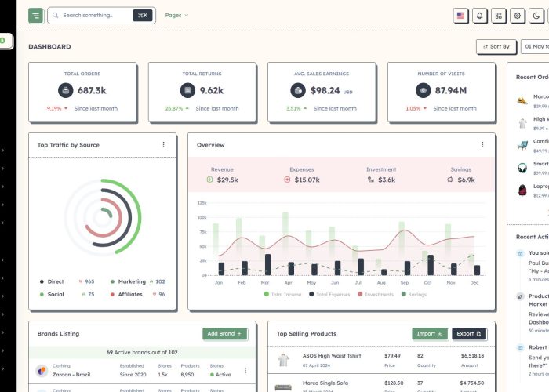
Task: Open the Zaraan - Brazil row kebab menu
Action: tap(245, 370)
